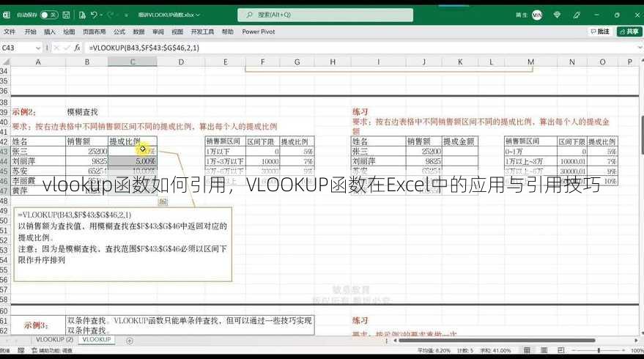Click the pen drawing mode icon
Viewport: 644px width, 359px height.
pos(577,15)
